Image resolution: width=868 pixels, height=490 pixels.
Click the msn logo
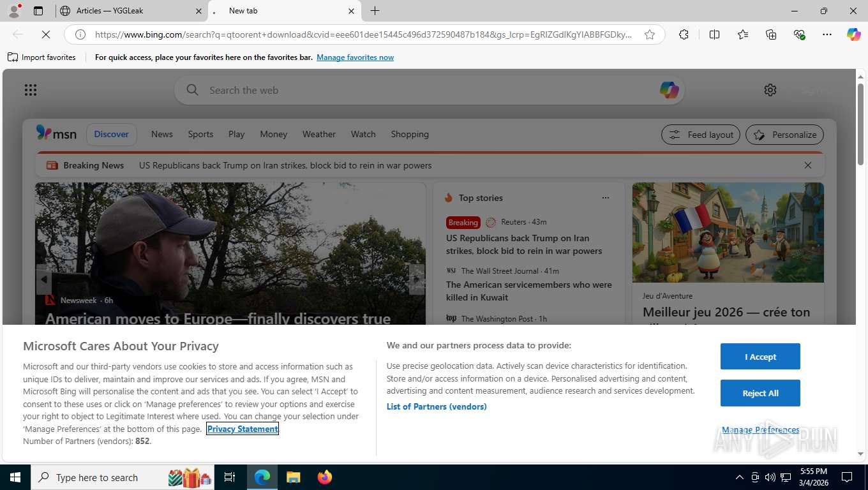[56, 133]
